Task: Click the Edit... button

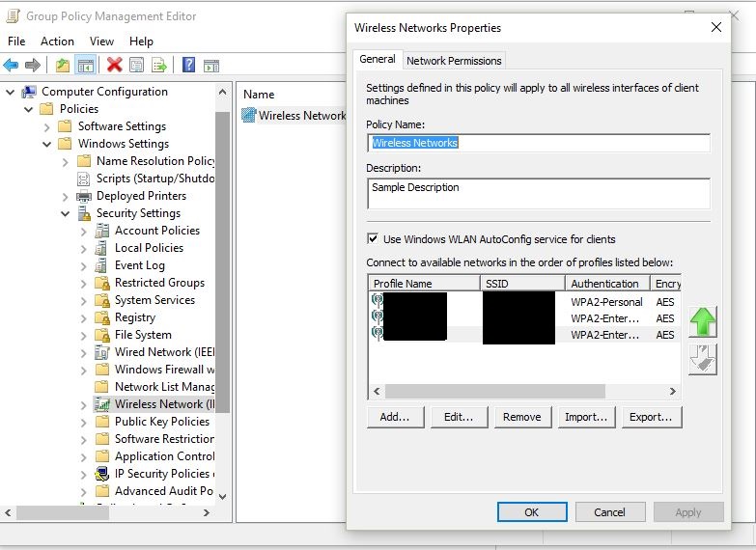Action: 459,417
